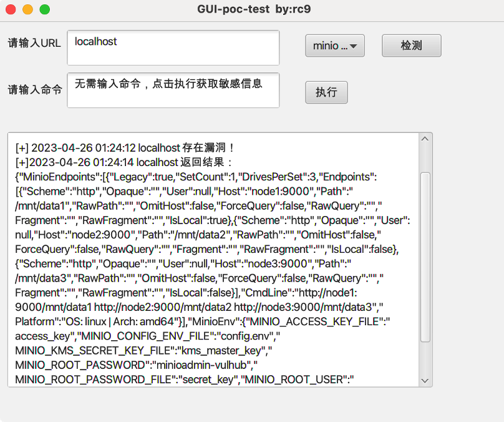504x422 pixels.
Task: Click the "请输入URL" label
Action: point(34,43)
